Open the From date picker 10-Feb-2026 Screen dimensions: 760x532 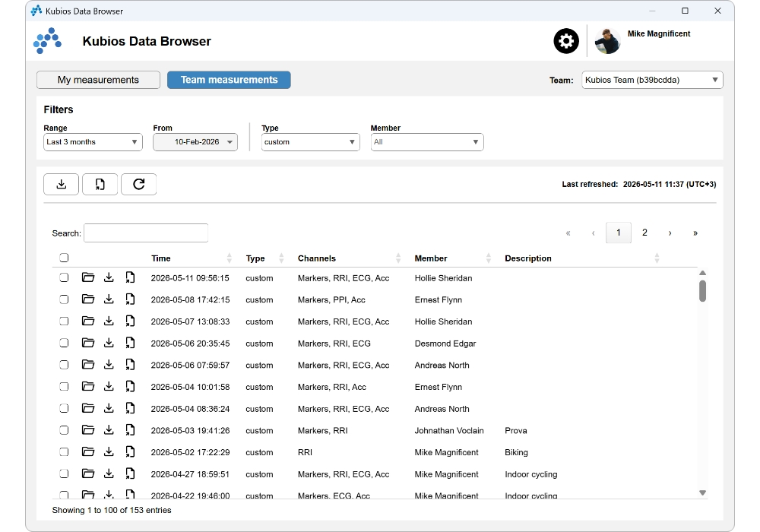(195, 142)
